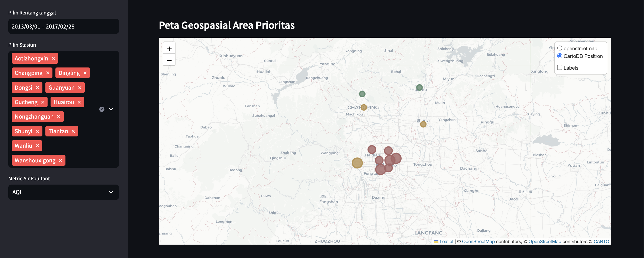The width and height of the screenshot is (644, 258).
Task: Click the LANGFANG map label
Action: 428,233
